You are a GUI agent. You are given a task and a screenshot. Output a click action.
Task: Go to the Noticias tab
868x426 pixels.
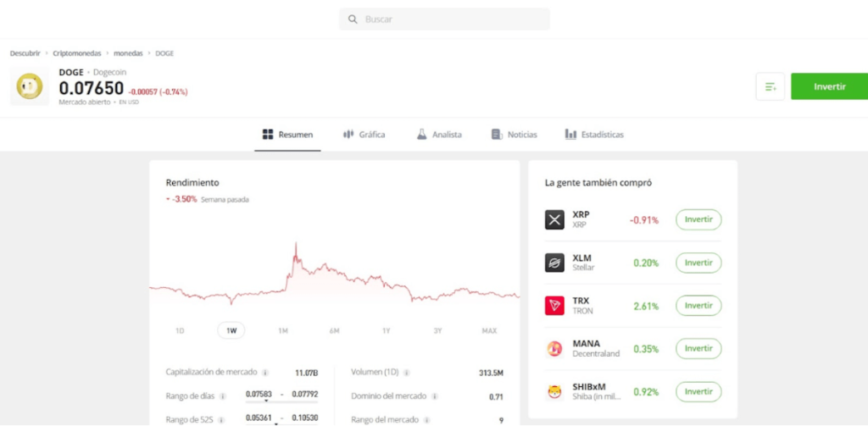514,135
